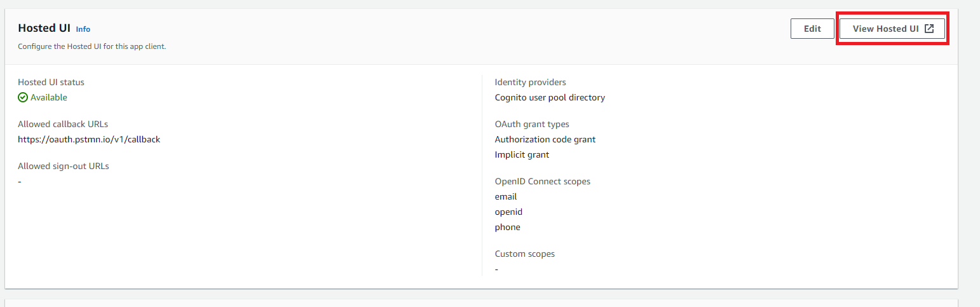This screenshot has width=980, height=307.
Task: Click the email scope entry
Action: [506, 196]
